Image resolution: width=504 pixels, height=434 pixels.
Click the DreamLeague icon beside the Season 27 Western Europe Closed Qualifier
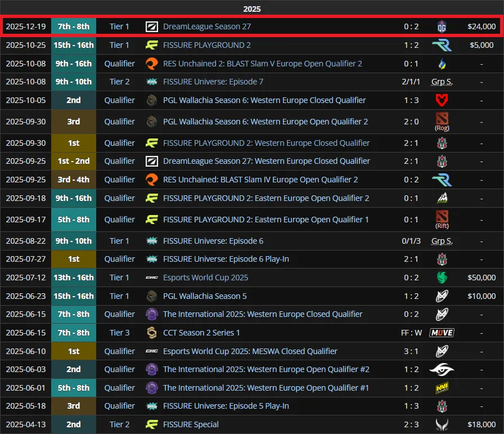152,161
